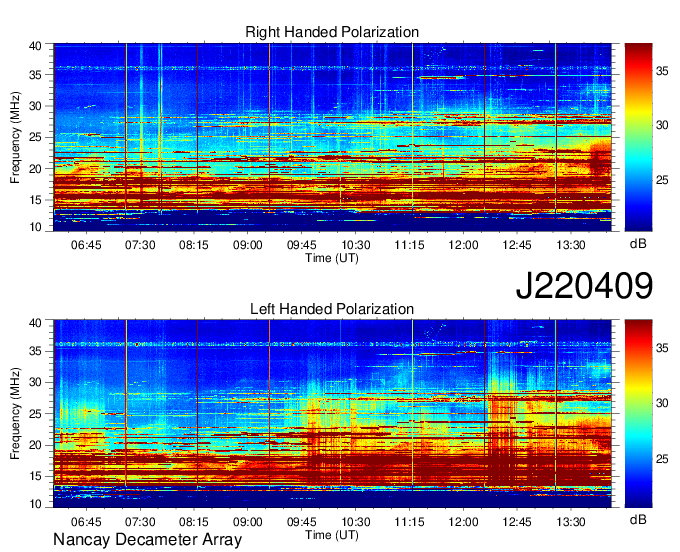Click the 08:15 tick on the right-handed plot
This screenshot has width=680, height=552.
(x=194, y=245)
